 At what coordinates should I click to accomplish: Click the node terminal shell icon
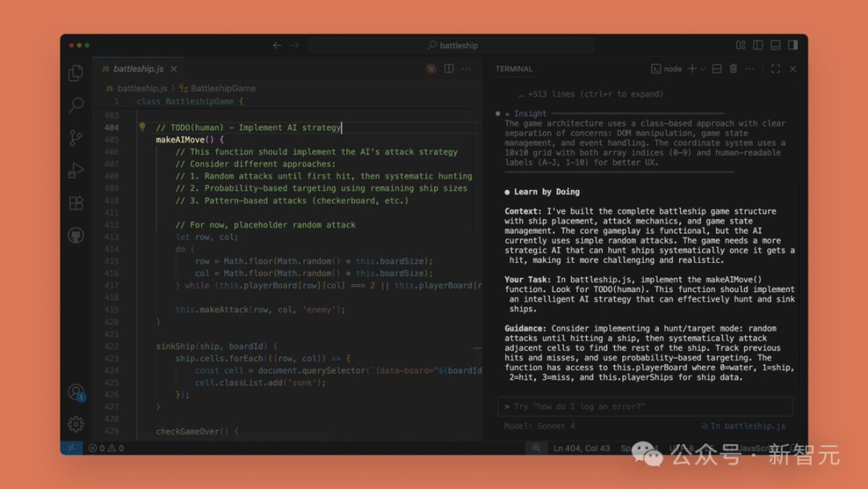(x=656, y=68)
